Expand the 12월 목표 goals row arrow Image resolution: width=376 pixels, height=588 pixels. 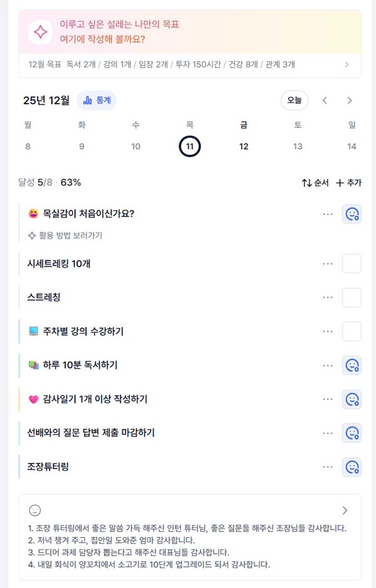pos(347,65)
